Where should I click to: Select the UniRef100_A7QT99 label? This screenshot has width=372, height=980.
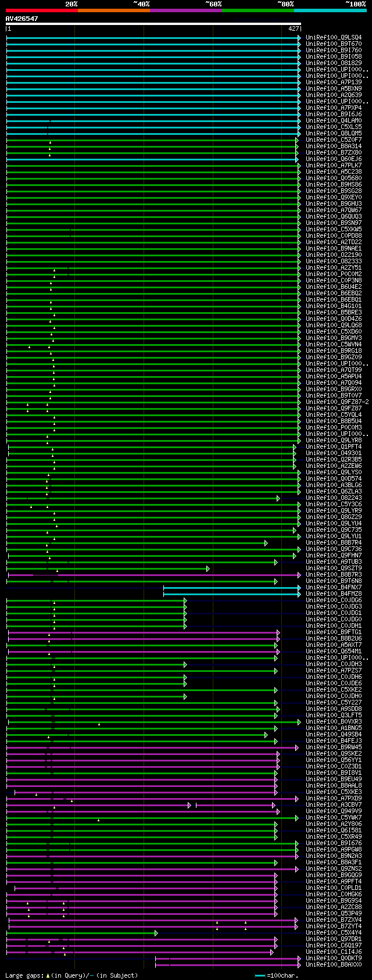pyautogui.click(x=334, y=370)
